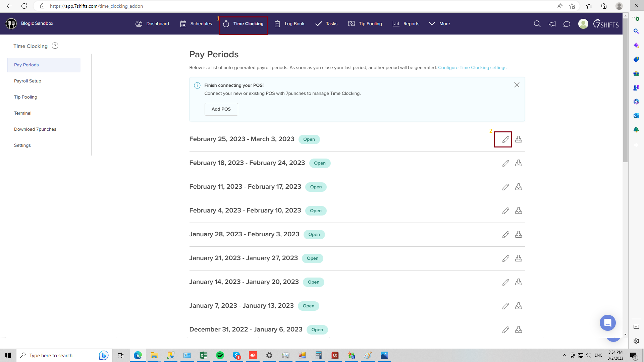Open the user profile avatar menu
Screen dimensions: 644x362
click(x=583, y=24)
